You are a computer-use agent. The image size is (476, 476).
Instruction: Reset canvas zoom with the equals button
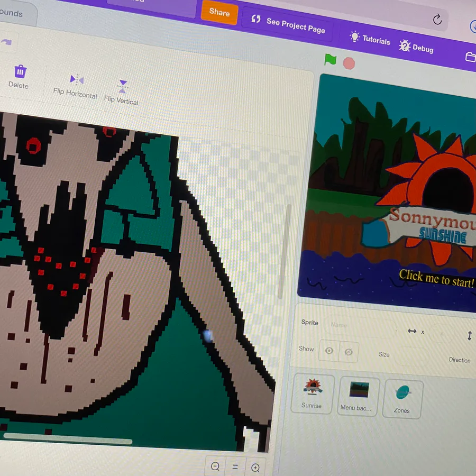235,467
